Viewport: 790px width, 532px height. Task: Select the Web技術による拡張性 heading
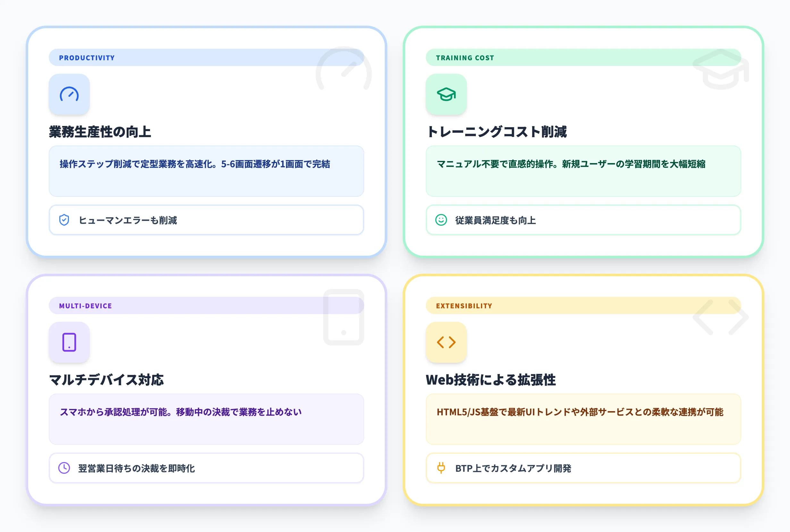tap(491, 380)
